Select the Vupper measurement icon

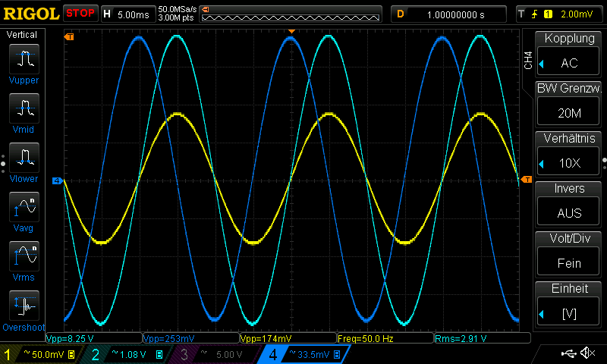pyautogui.click(x=24, y=59)
